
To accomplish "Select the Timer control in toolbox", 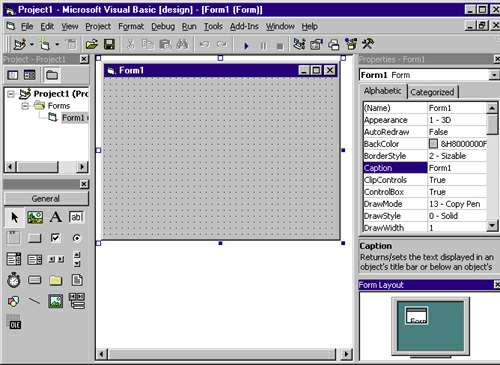I will tap(14, 280).
